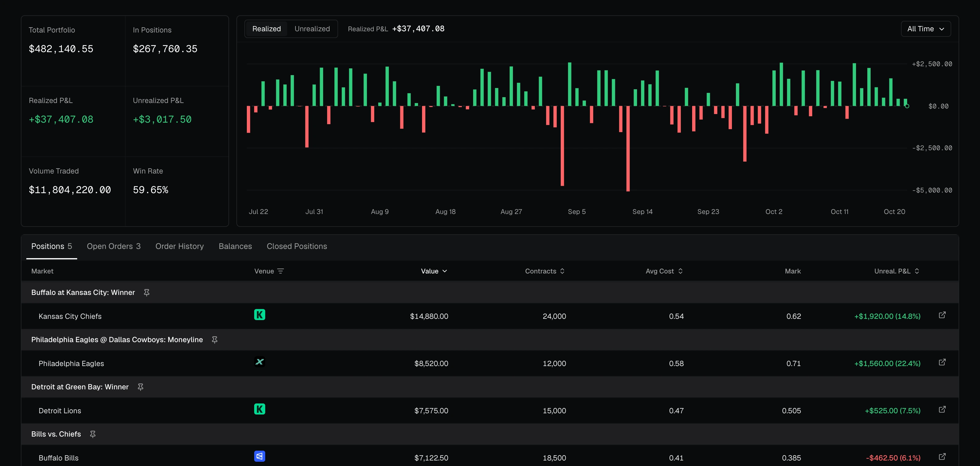Click the Win Rate 59.65% value
The height and width of the screenshot is (466, 980).
(x=150, y=190)
